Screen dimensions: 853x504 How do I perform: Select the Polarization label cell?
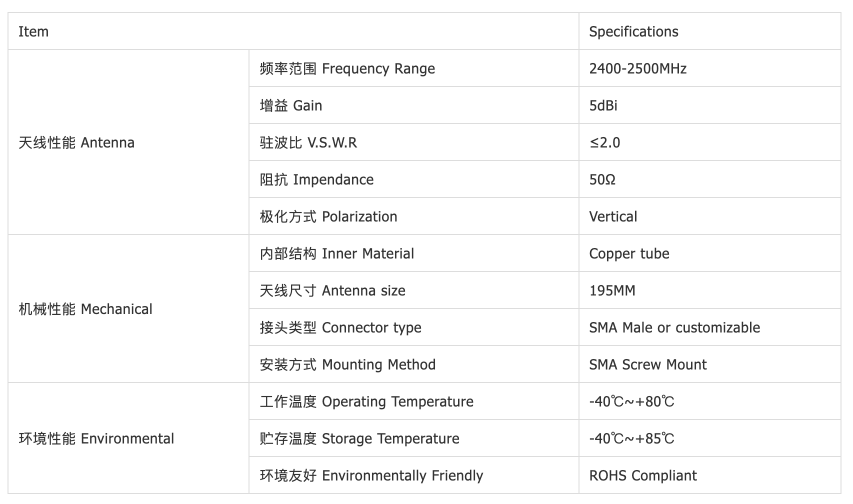coord(414,216)
